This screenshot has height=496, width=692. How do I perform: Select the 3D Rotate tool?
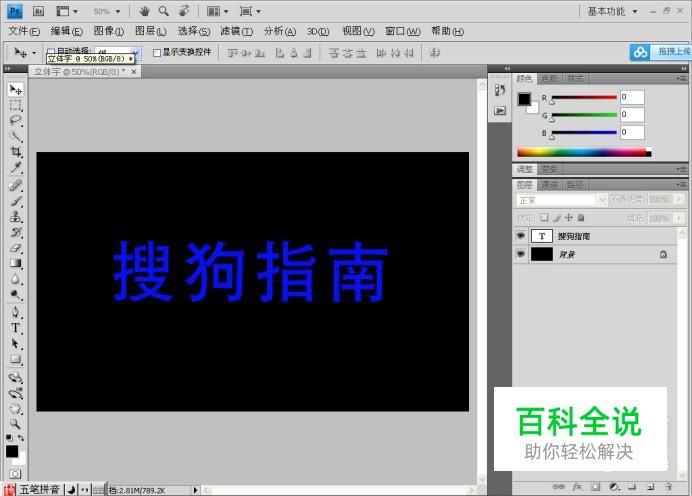pyautogui.click(x=15, y=377)
